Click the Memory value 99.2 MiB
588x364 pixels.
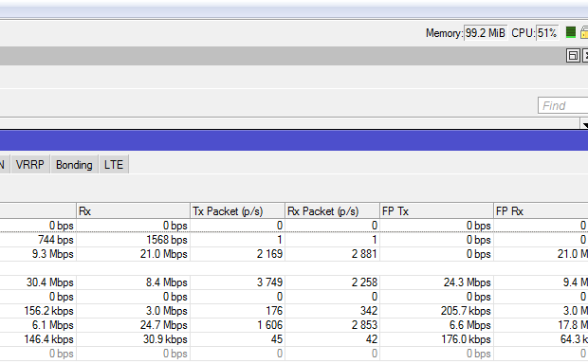click(486, 33)
